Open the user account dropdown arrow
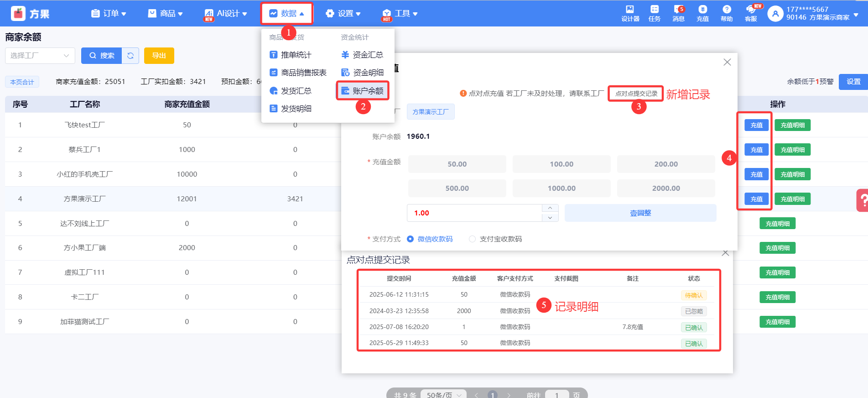Screen dimensions: 868x398 click(856, 15)
